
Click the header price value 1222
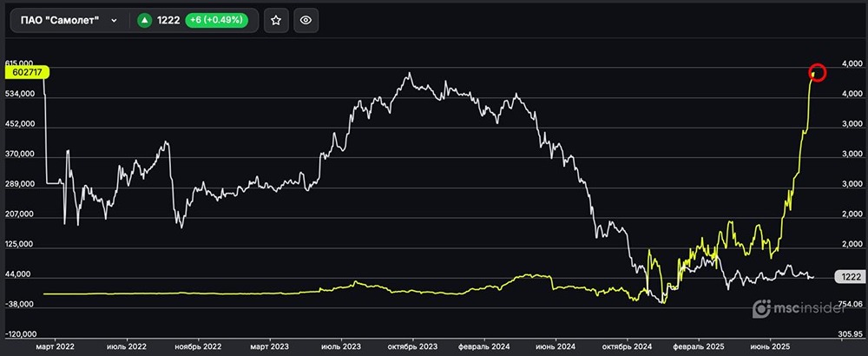pyautogui.click(x=168, y=20)
